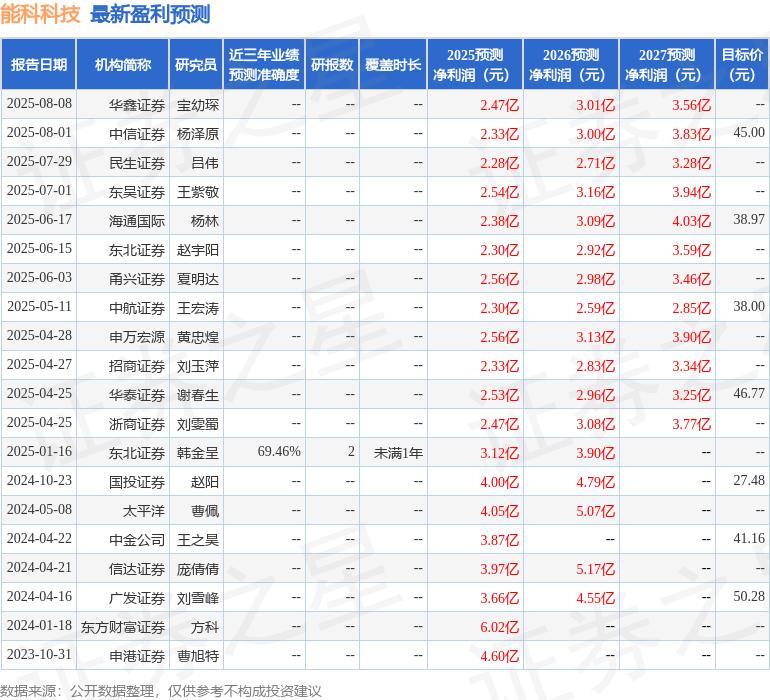Image resolution: width=770 pixels, height=700 pixels.
Task: Click the 能科科技 title text
Action: (40, 14)
